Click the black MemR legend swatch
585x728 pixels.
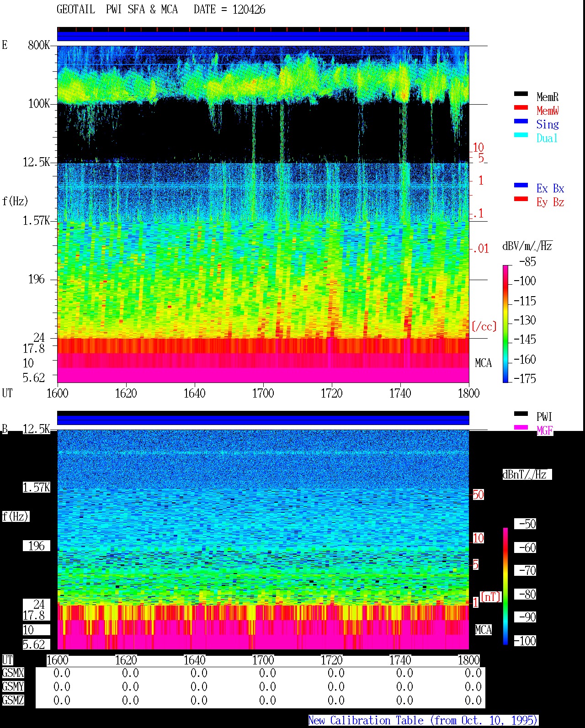(521, 94)
